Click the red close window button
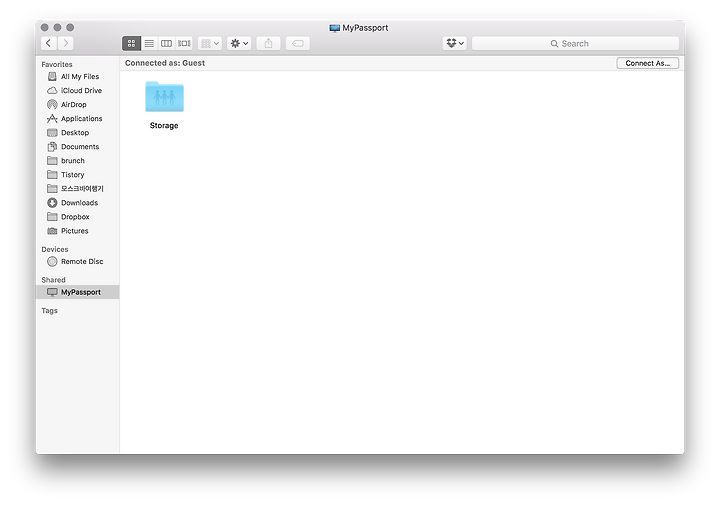Image resolution: width=720 pixels, height=505 pixels. tap(45, 28)
